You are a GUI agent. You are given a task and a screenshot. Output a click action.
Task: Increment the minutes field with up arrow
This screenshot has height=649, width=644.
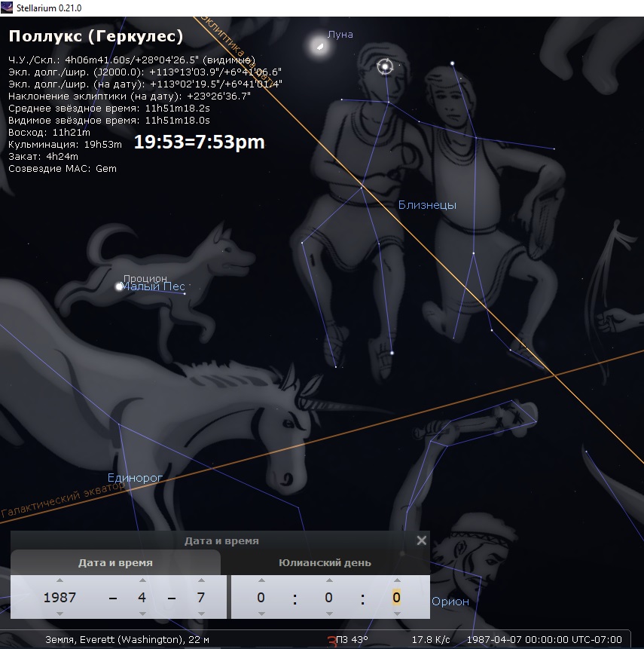pos(329,580)
